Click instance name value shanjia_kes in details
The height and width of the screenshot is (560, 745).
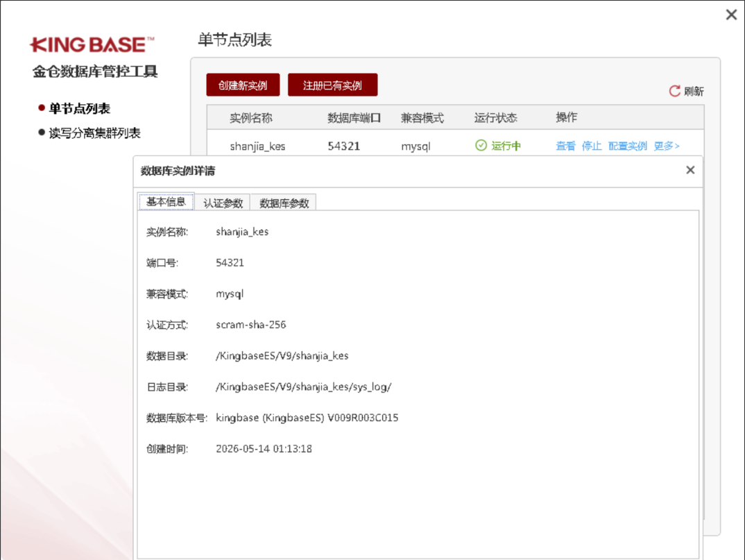click(242, 232)
